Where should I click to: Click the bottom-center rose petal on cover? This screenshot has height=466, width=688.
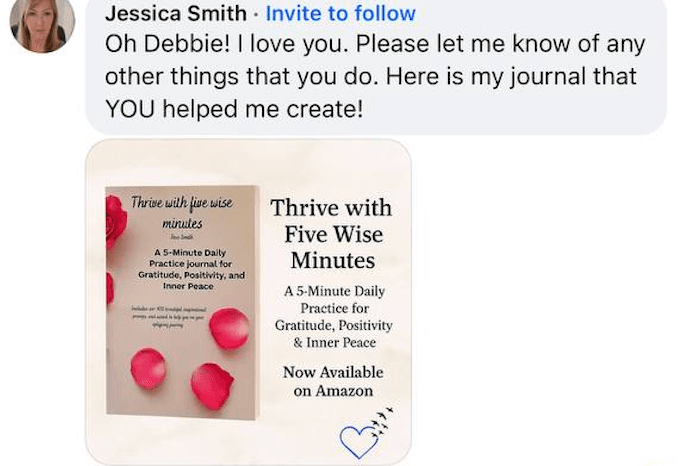(212, 386)
